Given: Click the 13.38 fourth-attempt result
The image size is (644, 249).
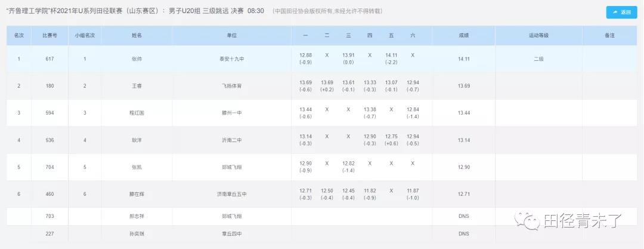Looking at the screenshot, I should [370, 109].
